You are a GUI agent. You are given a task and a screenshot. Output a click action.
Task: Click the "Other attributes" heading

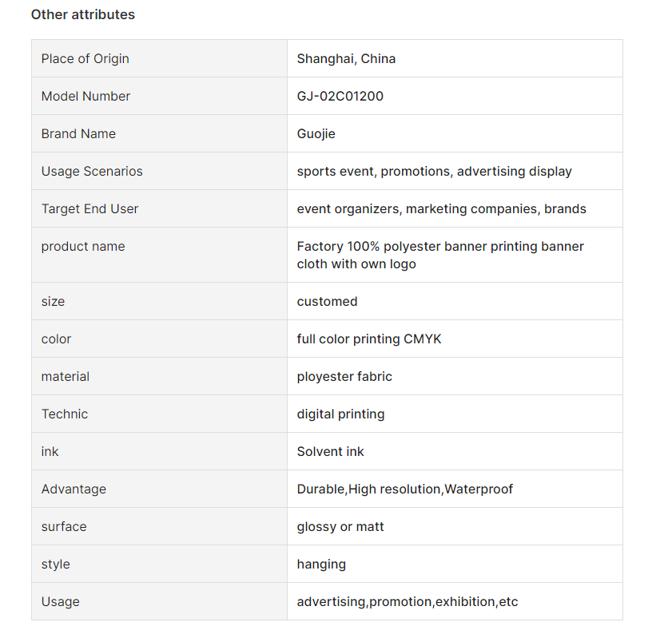coord(83,14)
